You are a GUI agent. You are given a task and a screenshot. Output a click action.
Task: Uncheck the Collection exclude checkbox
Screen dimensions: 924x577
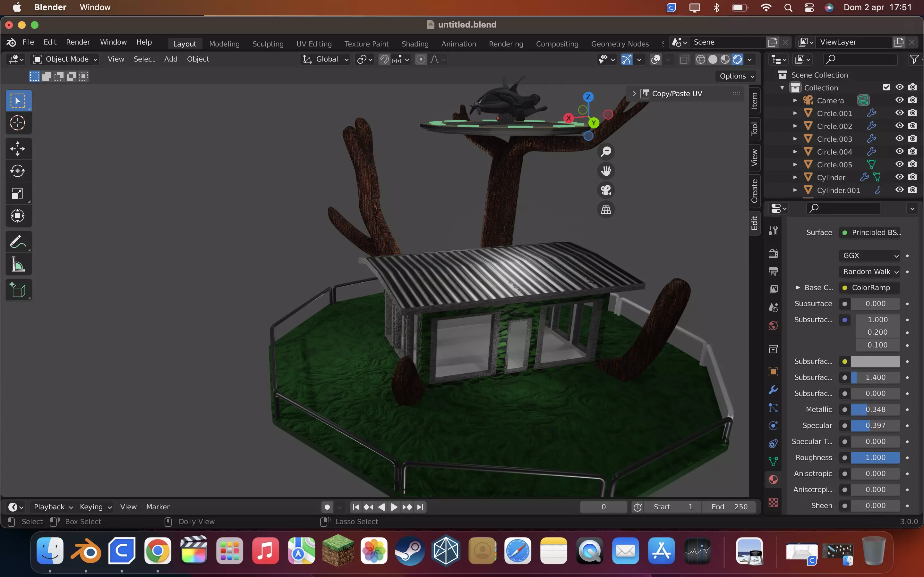click(x=886, y=88)
